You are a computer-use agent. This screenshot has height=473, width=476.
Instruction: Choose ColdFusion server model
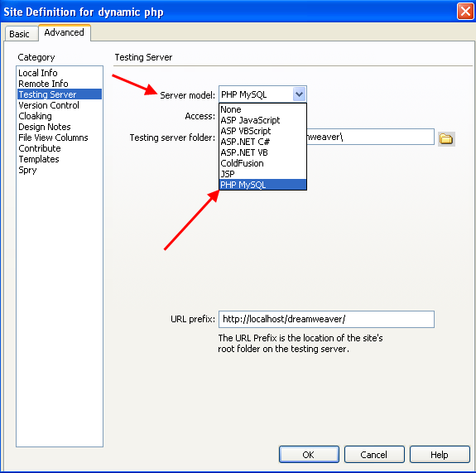coord(262,163)
